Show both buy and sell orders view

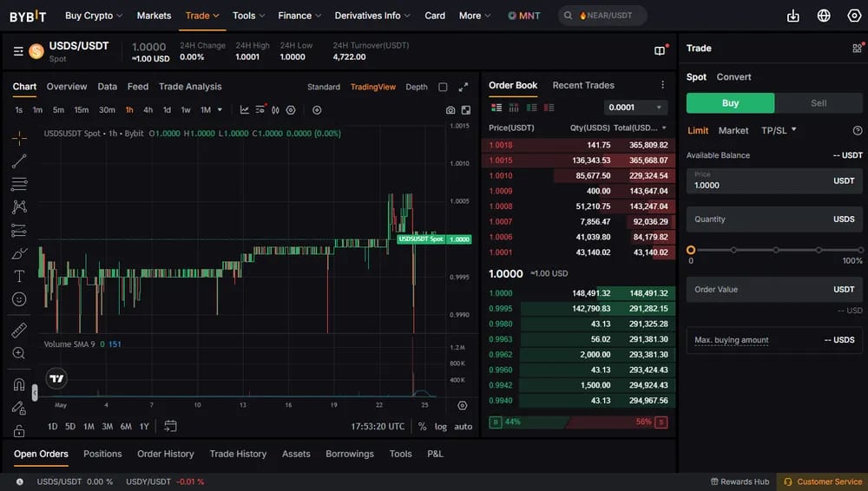point(496,108)
